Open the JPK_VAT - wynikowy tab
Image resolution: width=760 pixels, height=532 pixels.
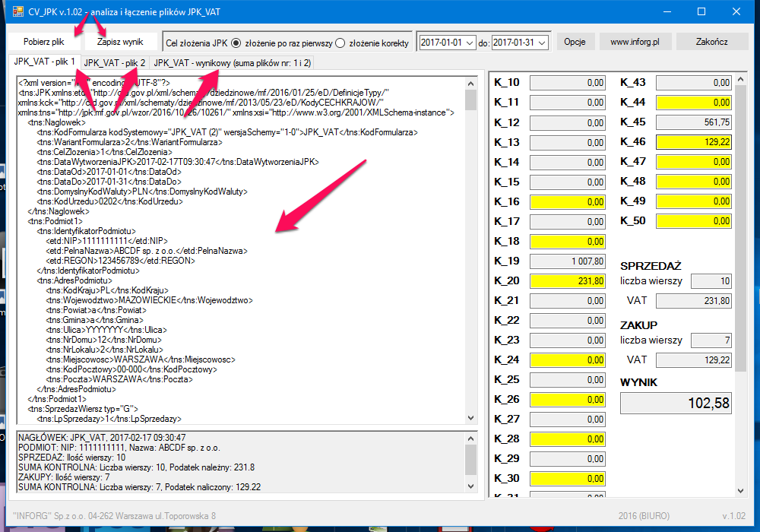pos(232,63)
